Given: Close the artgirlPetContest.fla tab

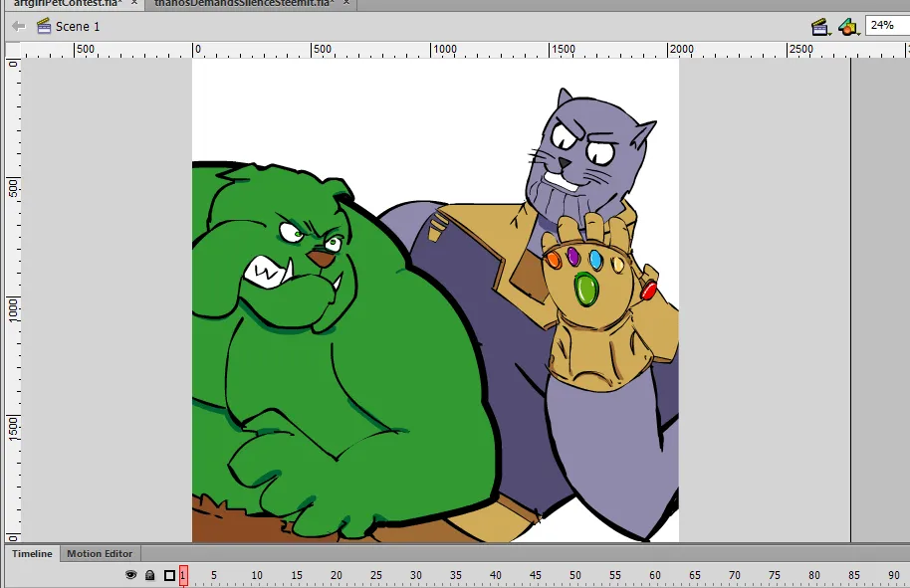Looking at the screenshot, I should click(x=134, y=3).
